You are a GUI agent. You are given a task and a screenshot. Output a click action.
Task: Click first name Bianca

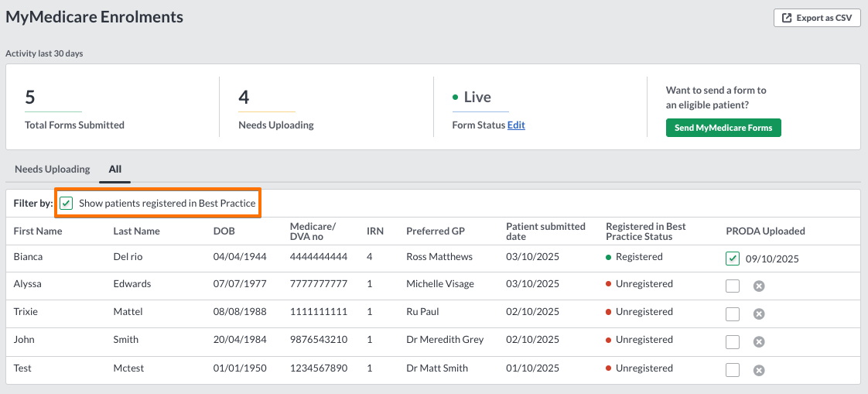28,256
